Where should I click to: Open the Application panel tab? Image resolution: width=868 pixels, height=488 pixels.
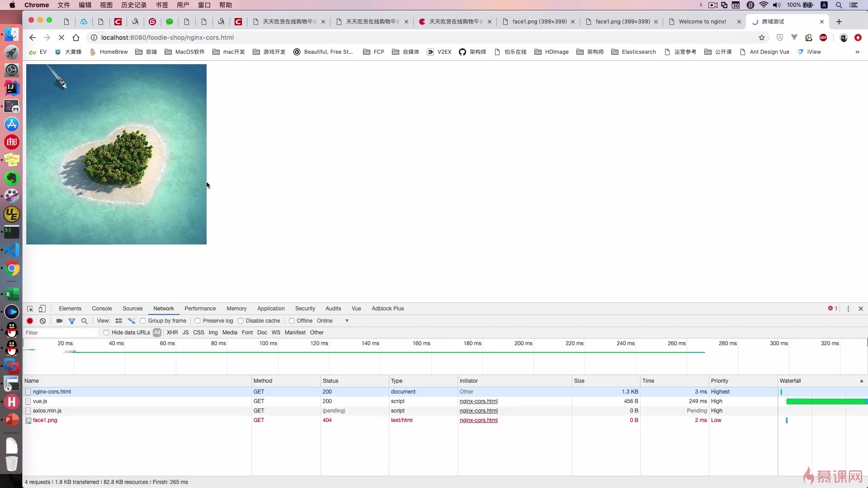click(271, 309)
